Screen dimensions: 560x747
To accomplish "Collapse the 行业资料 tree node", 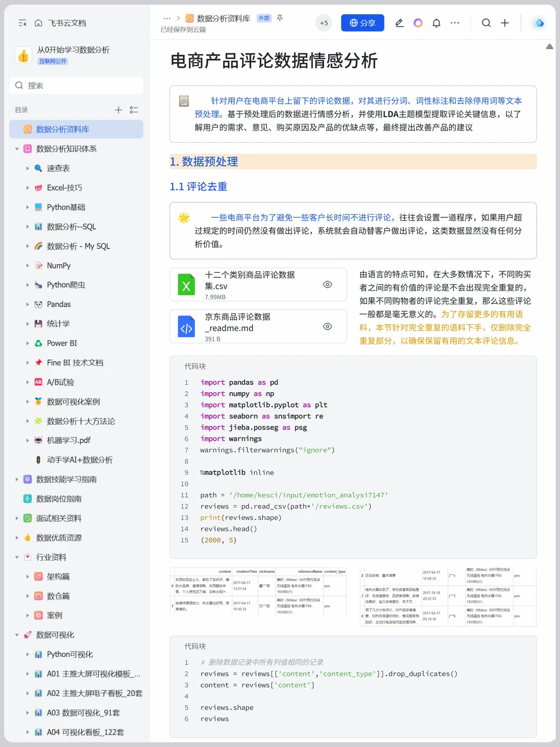I will [17, 557].
